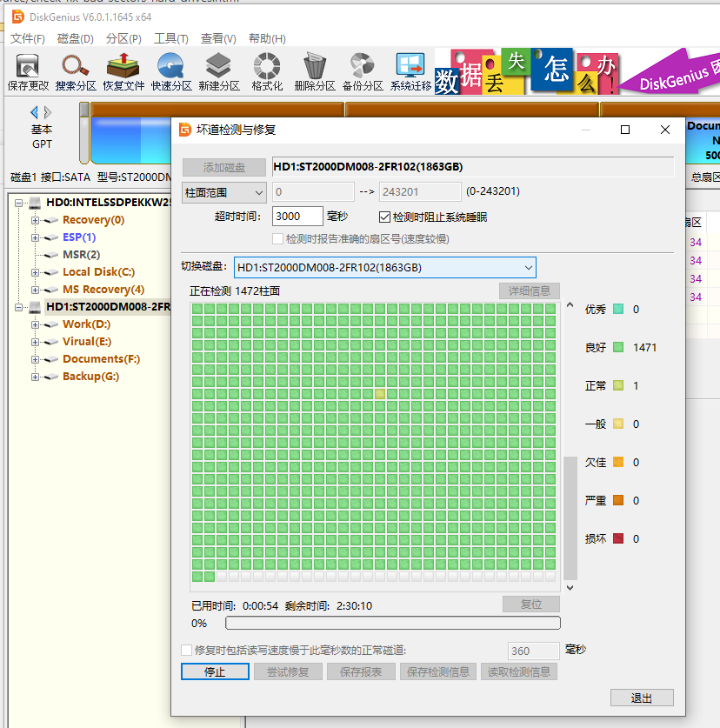
Task: Click the 添加磁盘 button
Action: [x=223, y=168]
